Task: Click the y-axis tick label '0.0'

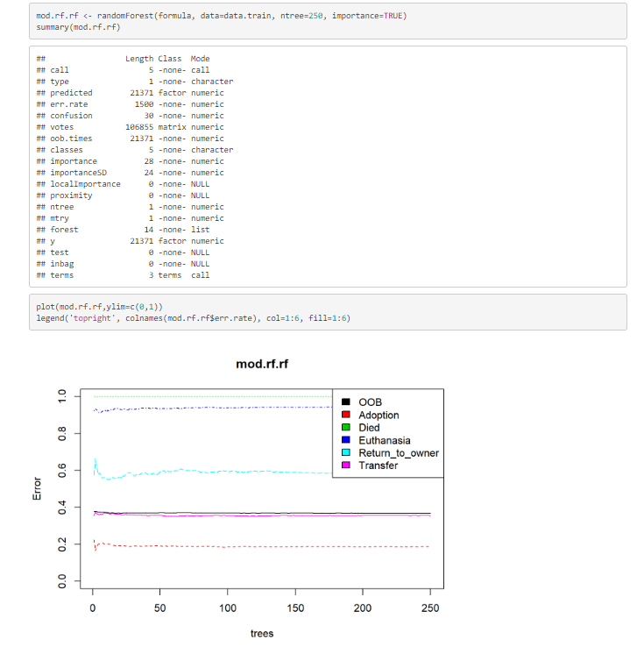Action: click(x=61, y=581)
